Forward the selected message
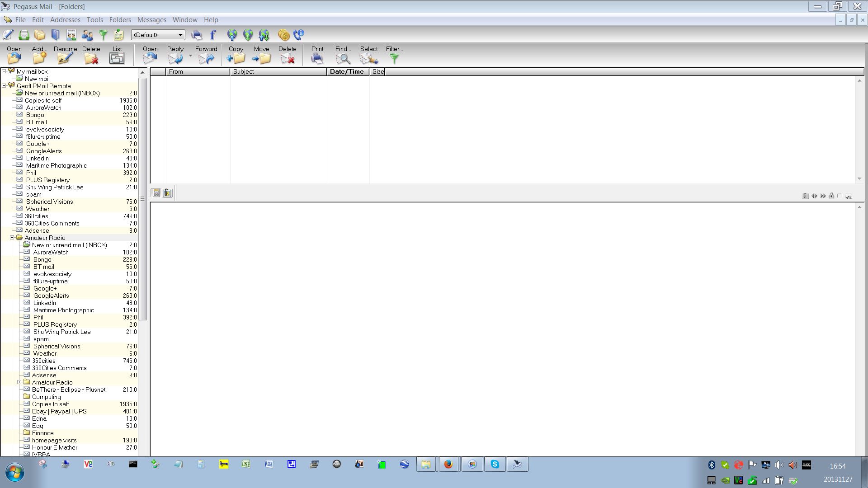This screenshot has width=868, height=488. coord(206,55)
